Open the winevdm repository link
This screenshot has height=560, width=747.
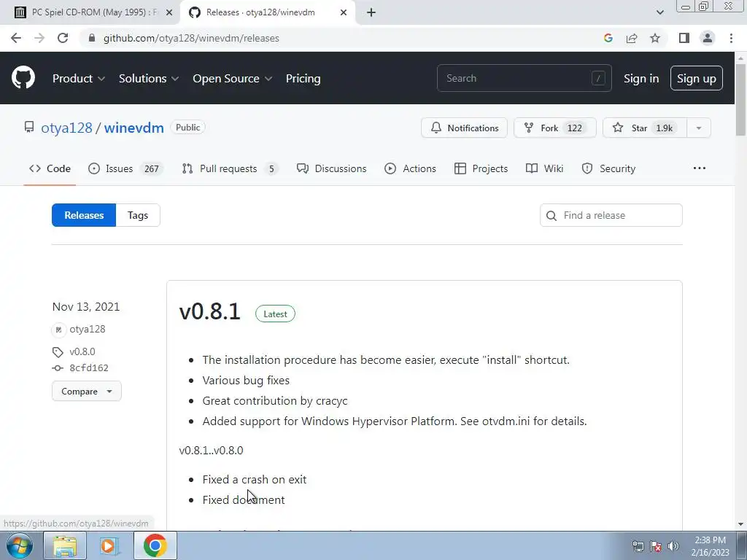pos(134,128)
